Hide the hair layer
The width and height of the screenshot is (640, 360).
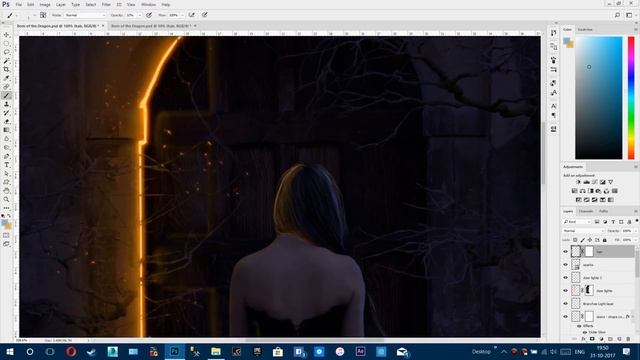pyautogui.click(x=566, y=252)
